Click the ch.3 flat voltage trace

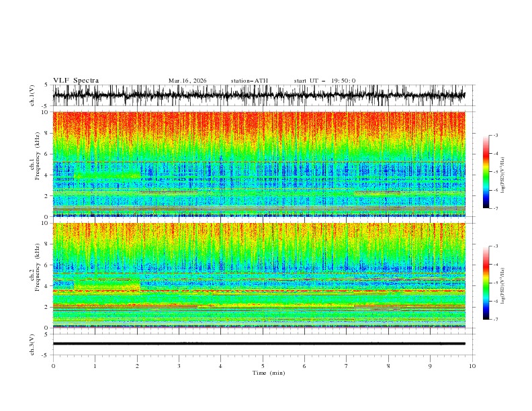pyautogui.click(x=259, y=344)
